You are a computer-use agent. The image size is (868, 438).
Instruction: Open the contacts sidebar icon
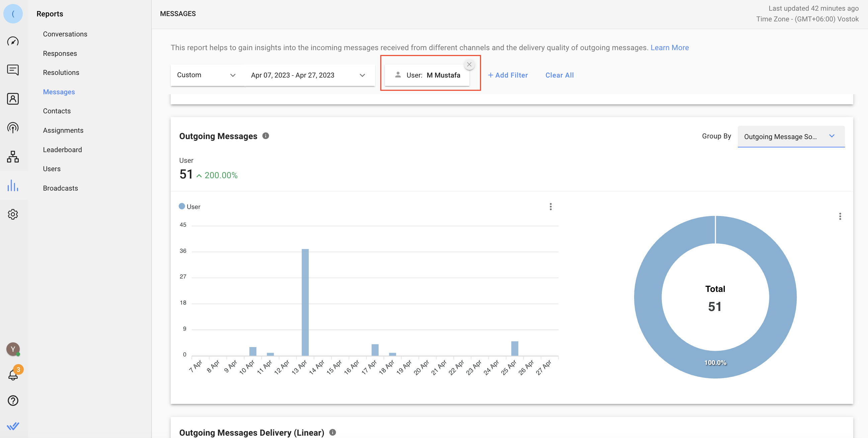click(x=13, y=99)
